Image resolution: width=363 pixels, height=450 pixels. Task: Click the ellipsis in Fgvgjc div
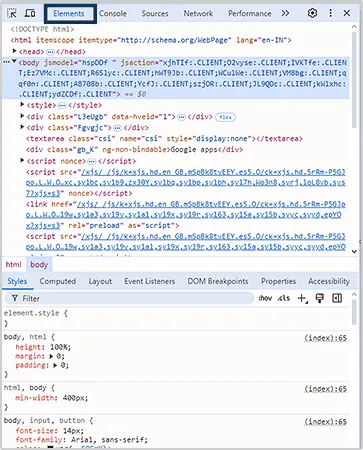(117, 128)
